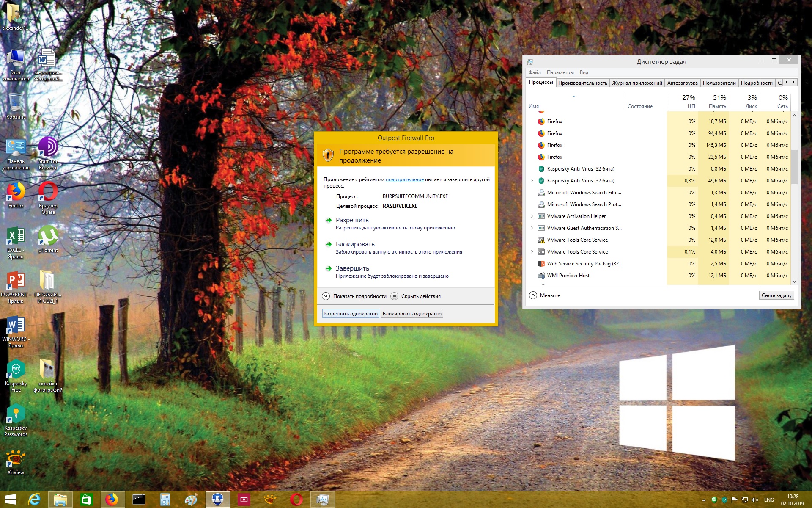The width and height of the screenshot is (812, 508).
Task: Open Kaspersky Passwords desktop icon
Action: tap(16, 414)
